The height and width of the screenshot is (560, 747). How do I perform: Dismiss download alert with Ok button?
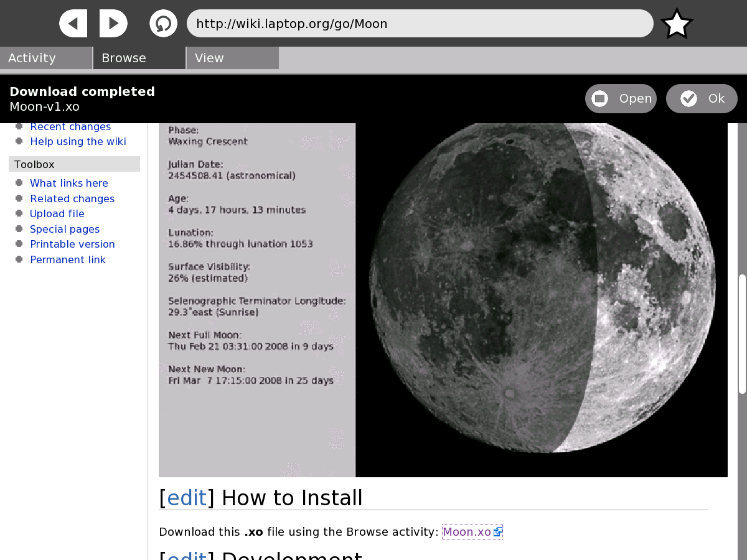(x=702, y=99)
